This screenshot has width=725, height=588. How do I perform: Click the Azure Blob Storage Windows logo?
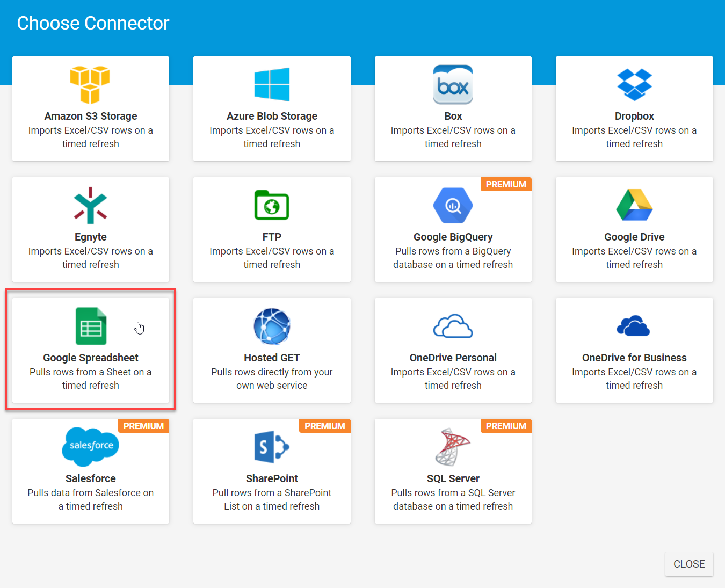(272, 84)
